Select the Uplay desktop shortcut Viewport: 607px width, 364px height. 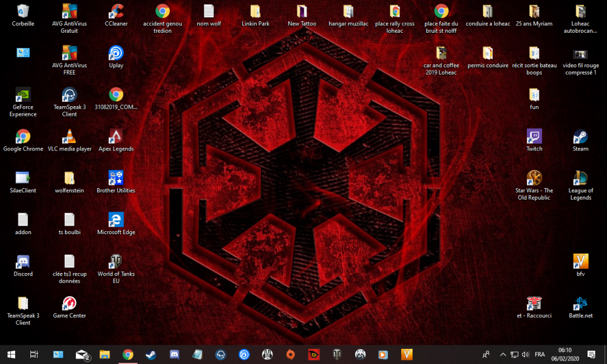coord(116,57)
